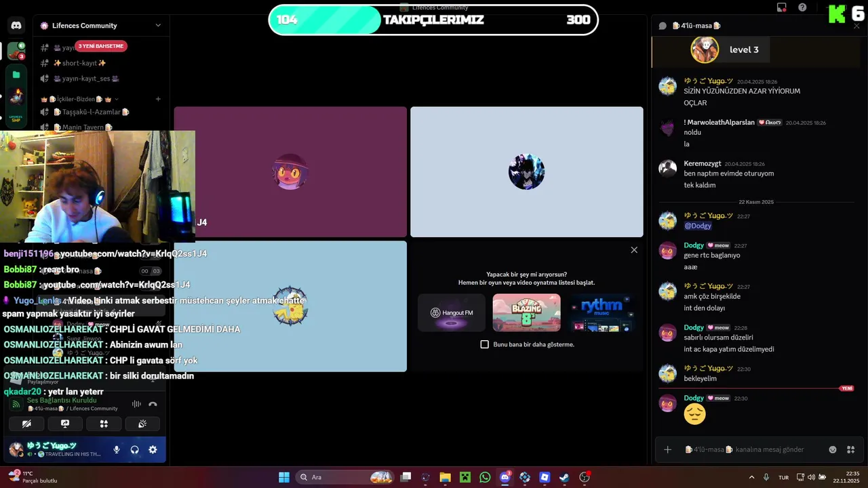Close the 4'lü-masa chat panel
This screenshot has height=488, width=868.
856,26
